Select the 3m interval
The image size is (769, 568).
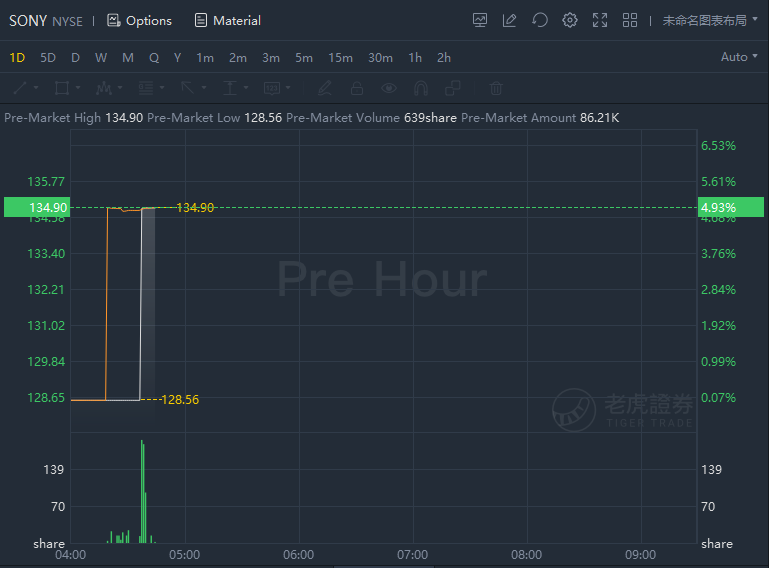tap(271, 58)
